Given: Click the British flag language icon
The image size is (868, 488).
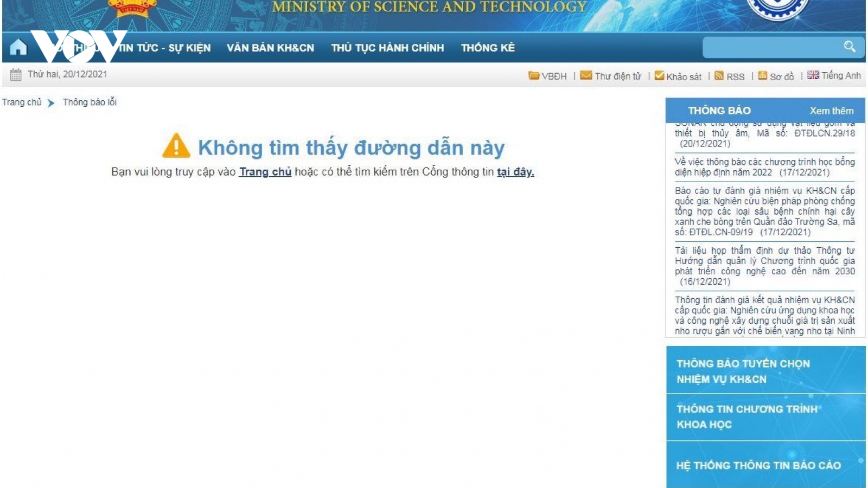Looking at the screenshot, I should [x=813, y=75].
